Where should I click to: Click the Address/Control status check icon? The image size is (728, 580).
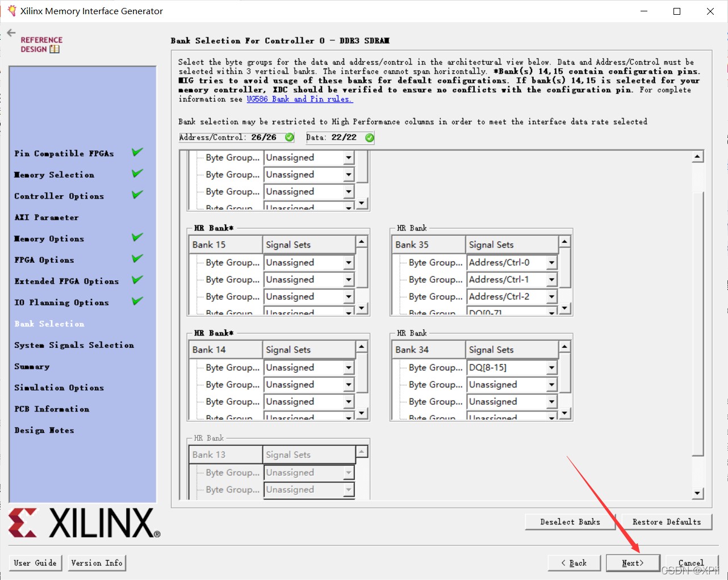[290, 137]
